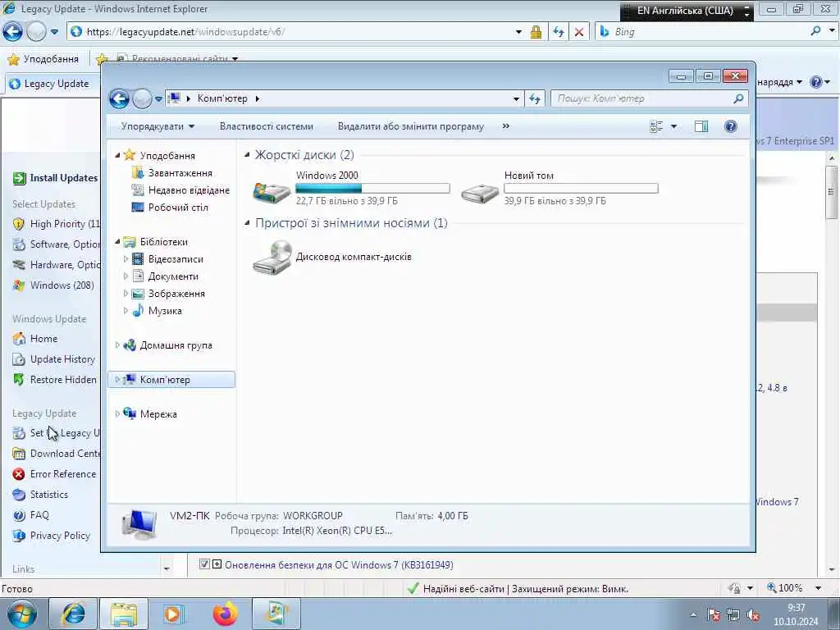
Task: Click the Explorer forward arrow button
Action: (142, 98)
